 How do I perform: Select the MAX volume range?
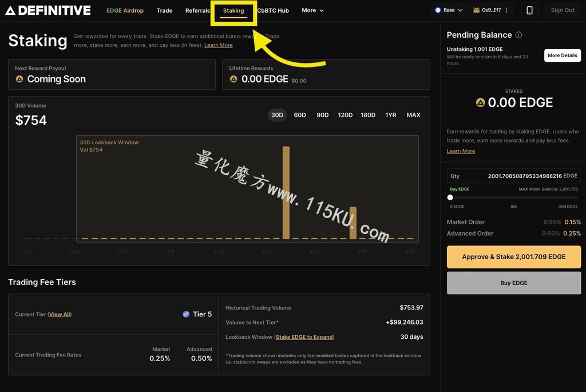(413, 115)
